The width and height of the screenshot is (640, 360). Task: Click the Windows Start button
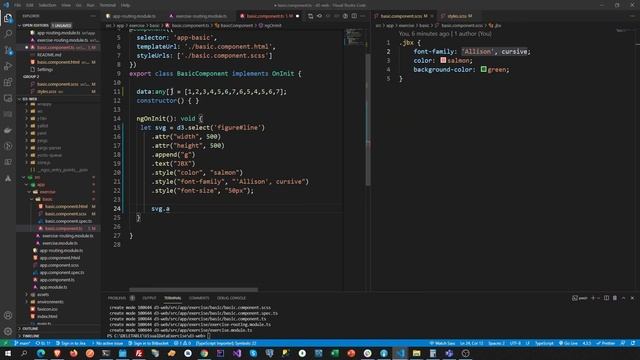[x=8, y=353]
